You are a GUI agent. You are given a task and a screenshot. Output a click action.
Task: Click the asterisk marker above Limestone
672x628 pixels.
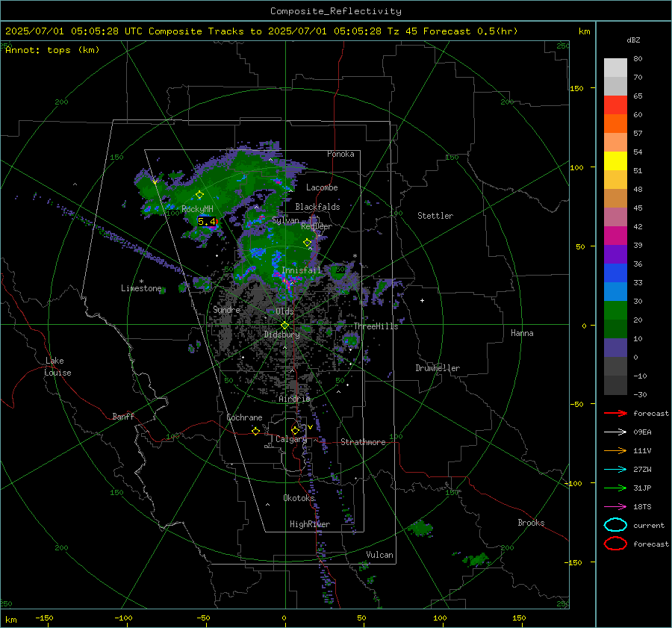pyautogui.click(x=141, y=282)
